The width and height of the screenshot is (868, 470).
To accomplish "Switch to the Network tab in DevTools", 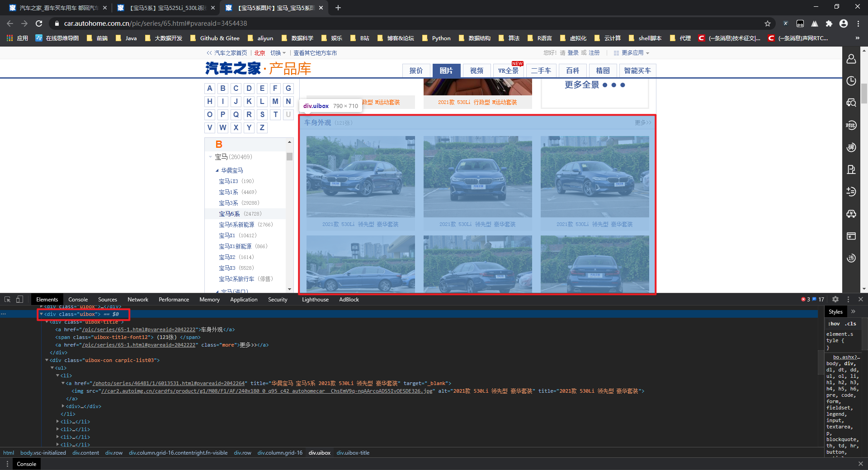I will pos(138,299).
